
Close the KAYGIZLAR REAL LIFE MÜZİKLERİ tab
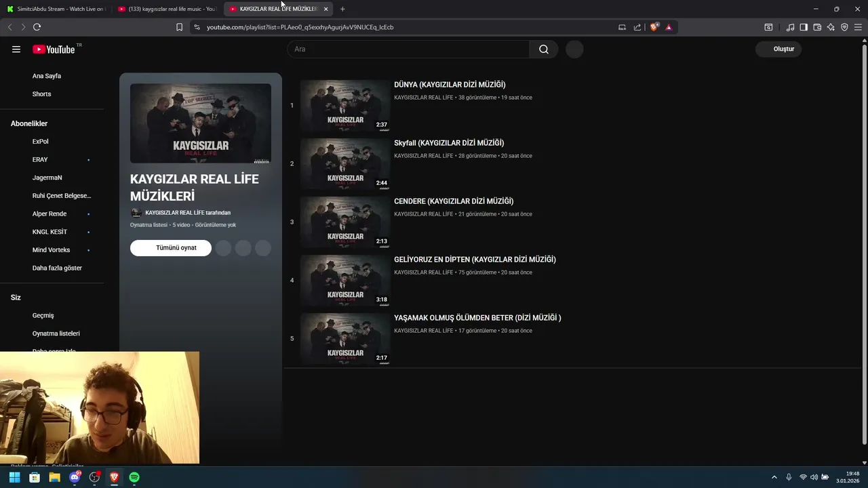coord(326,9)
